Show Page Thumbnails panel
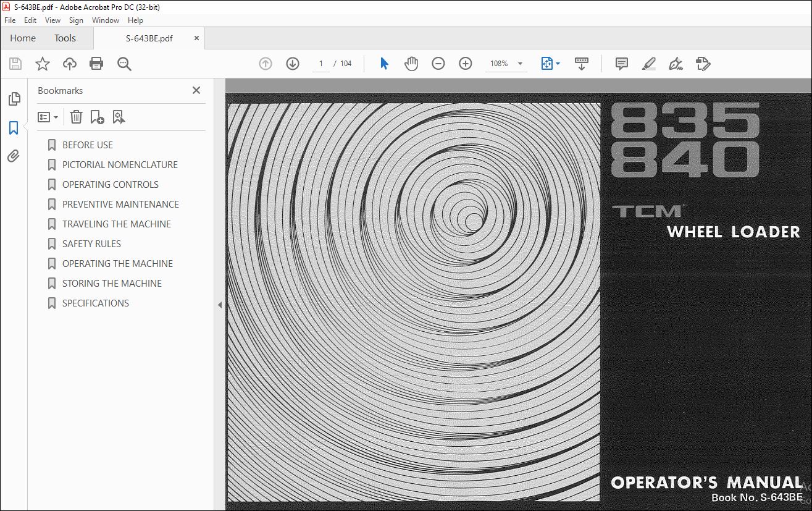The width and height of the screenshot is (812, 511). tap(14, 99)
